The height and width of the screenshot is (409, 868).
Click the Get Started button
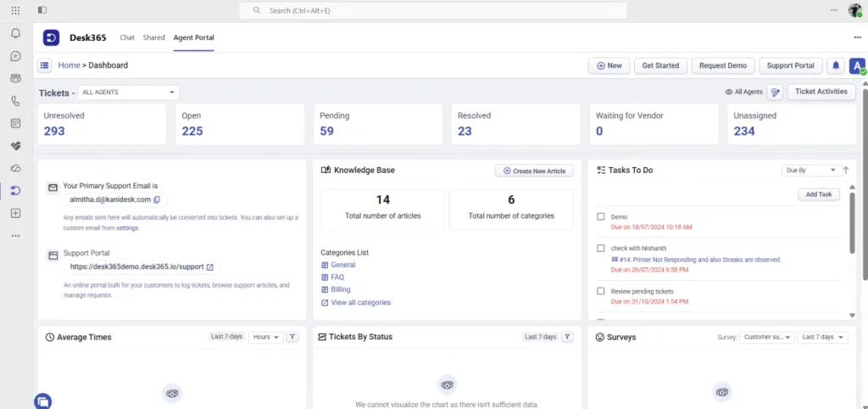point(660,65)
